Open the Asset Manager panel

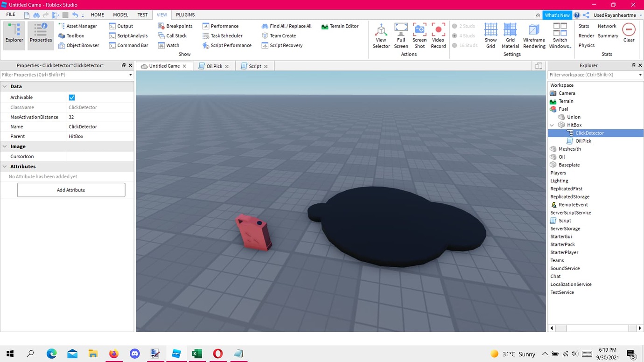click(77, 26)
